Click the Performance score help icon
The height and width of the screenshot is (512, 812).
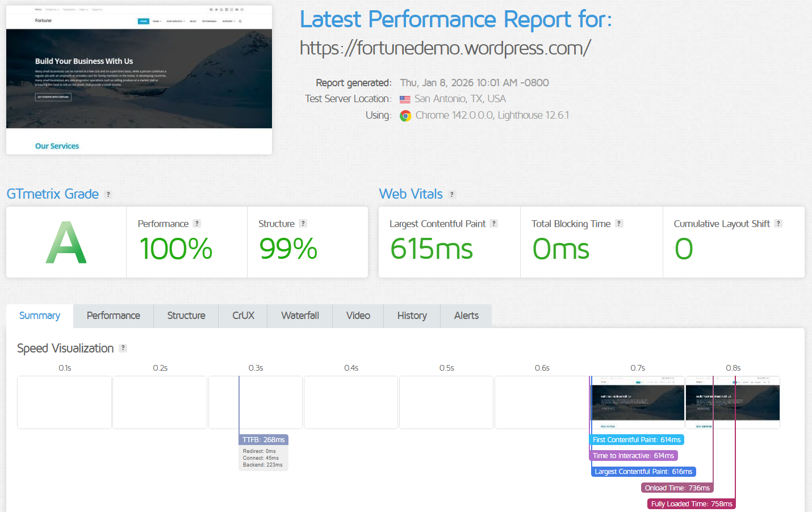click(x=196, y=224)
